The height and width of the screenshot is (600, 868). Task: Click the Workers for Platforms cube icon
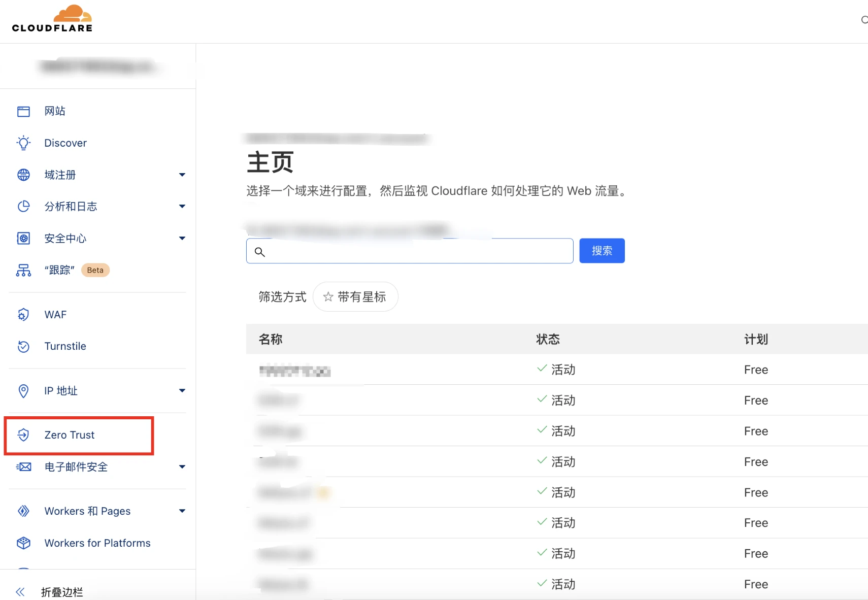23,543
